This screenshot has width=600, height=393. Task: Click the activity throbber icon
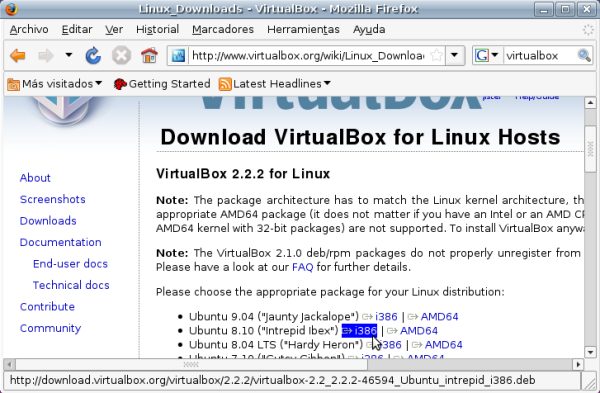(x=588, y=29)
